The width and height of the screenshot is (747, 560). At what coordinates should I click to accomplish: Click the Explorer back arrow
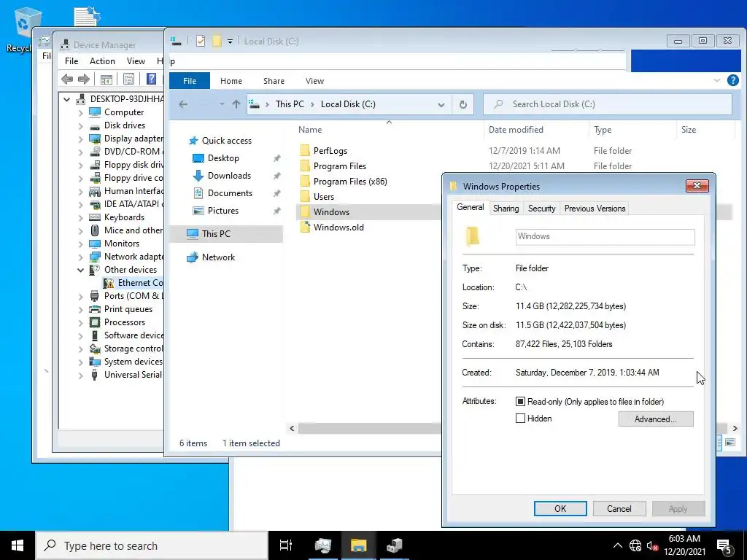183,104
